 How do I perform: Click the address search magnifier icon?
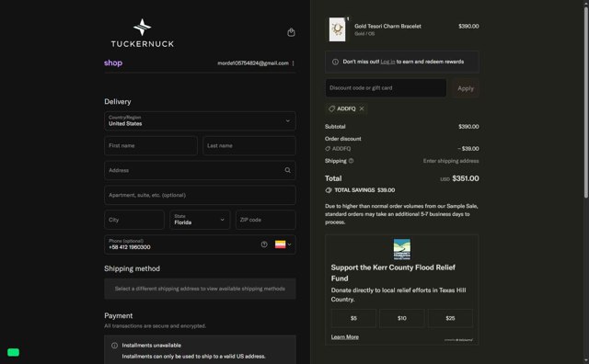pyautogui.click(x=287, y=170)
